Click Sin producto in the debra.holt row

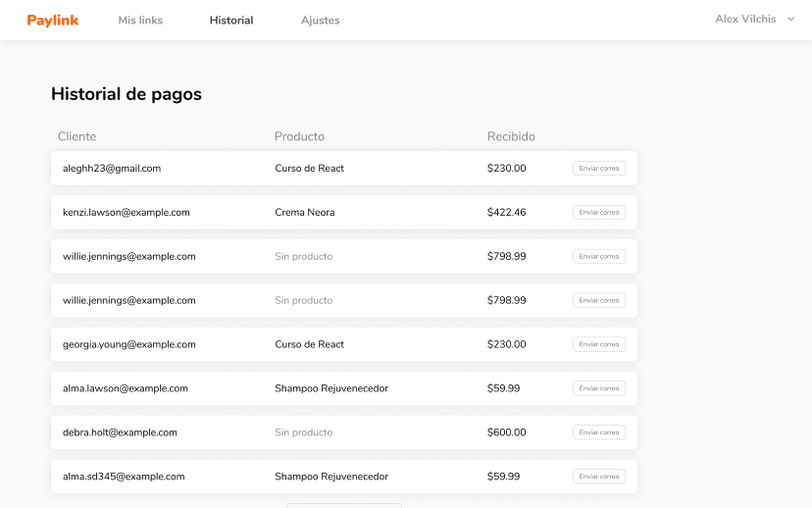[x=304, y=432]
